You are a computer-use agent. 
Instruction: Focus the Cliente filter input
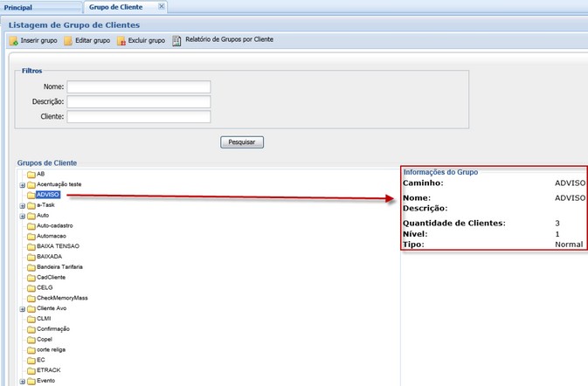tap(139, 116)
